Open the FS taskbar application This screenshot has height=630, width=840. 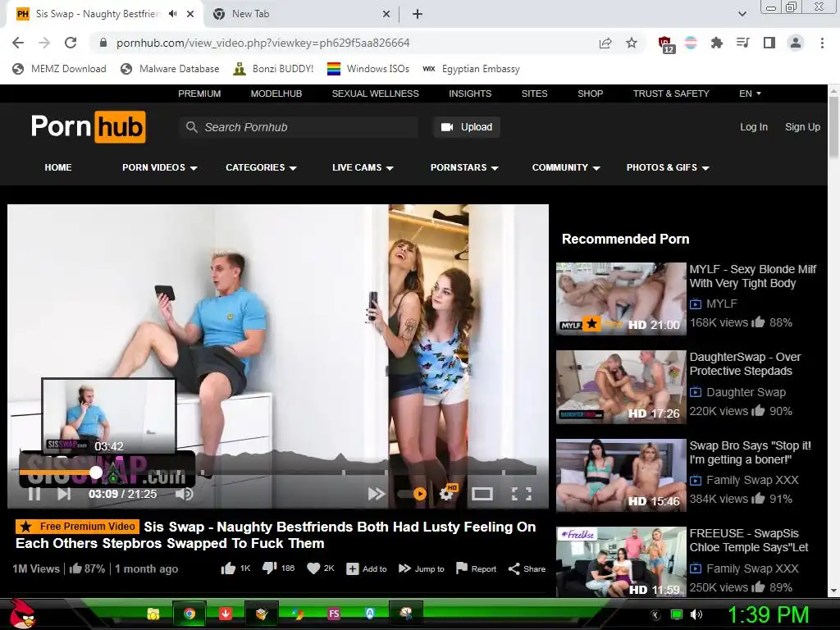pyautogui.click(x=334, y=614)
